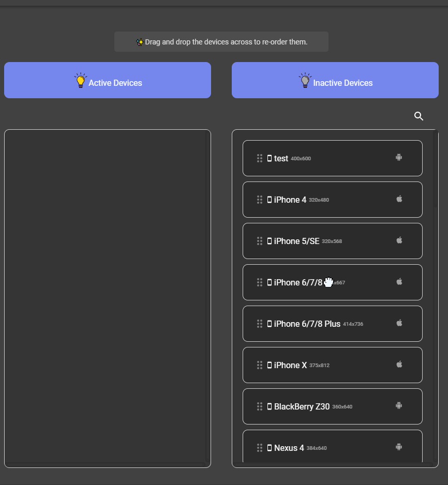The width and height of the screenshot is (448, 485).
Task: Click the Active Devices header button
Action: pos(107,80)
